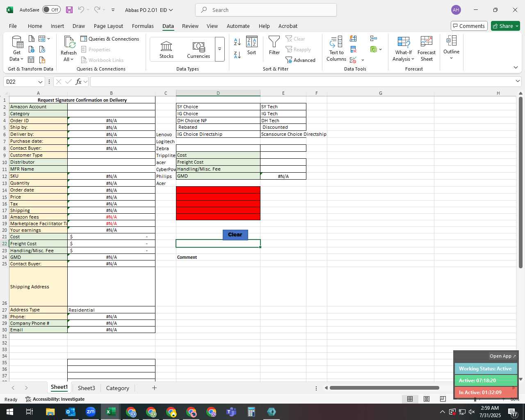Switch to Page Break Preview

(x=443, y=399)
